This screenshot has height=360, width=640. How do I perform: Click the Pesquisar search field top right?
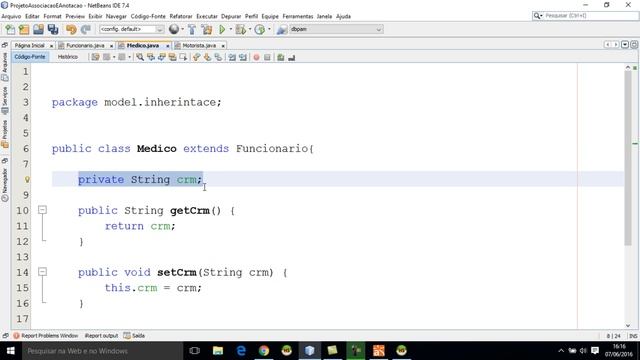(585, 16)
